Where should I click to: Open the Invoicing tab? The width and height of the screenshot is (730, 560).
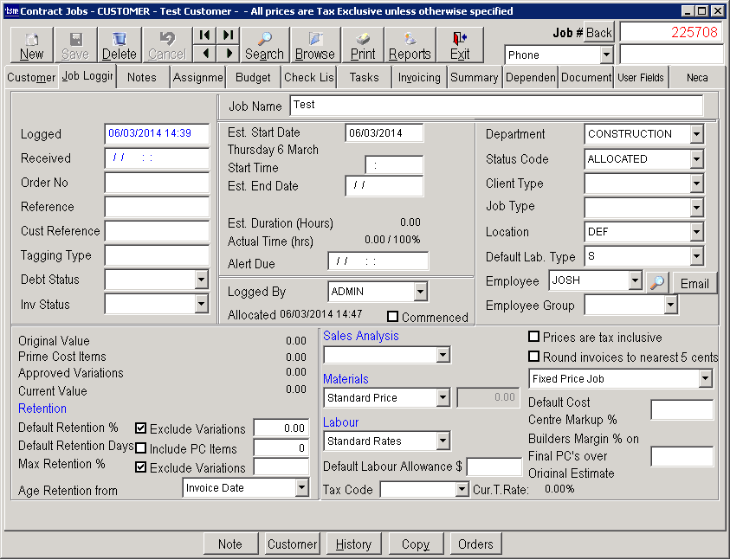coord(419,77)
